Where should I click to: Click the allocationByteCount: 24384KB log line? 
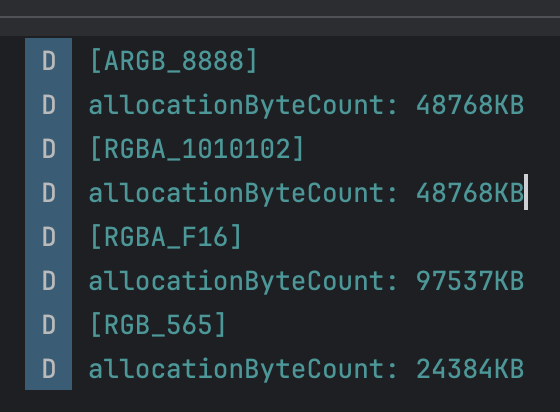[306, 369]
